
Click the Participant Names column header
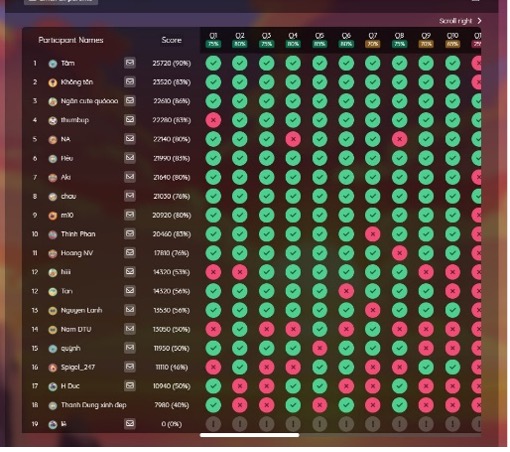pyautogui.click(x=71, y=40)
